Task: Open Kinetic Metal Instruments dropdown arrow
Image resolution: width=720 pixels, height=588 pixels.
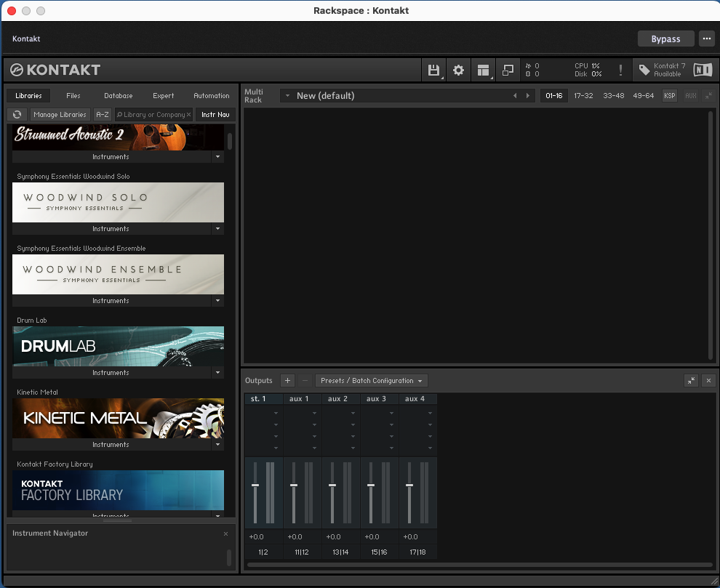Action: tap(217, 444)
